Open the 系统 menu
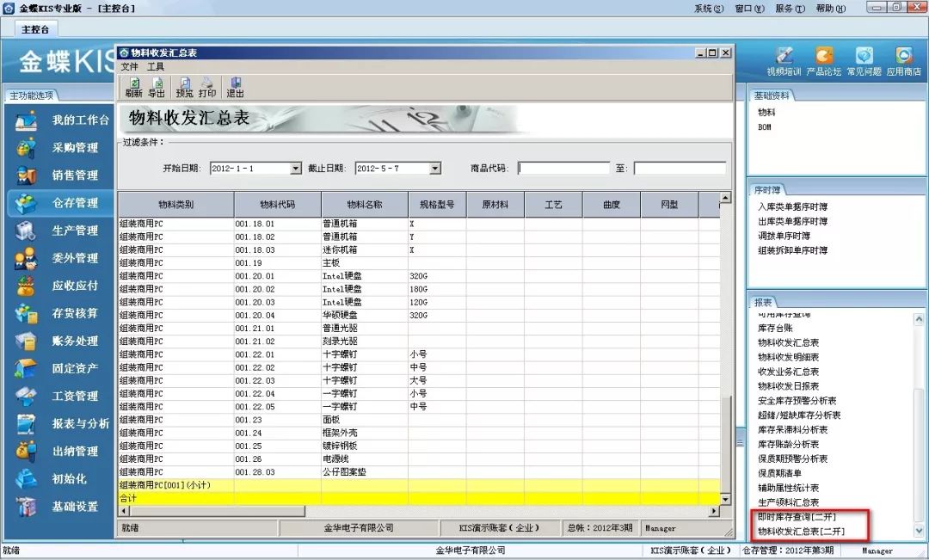Screen dimensions: 929x560 [709, 9]
